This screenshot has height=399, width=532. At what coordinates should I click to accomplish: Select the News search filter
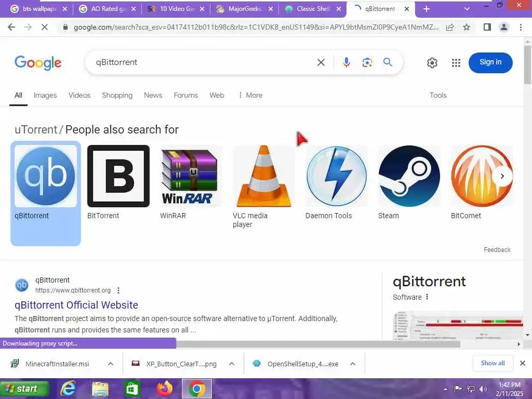[x=153, y=96]
